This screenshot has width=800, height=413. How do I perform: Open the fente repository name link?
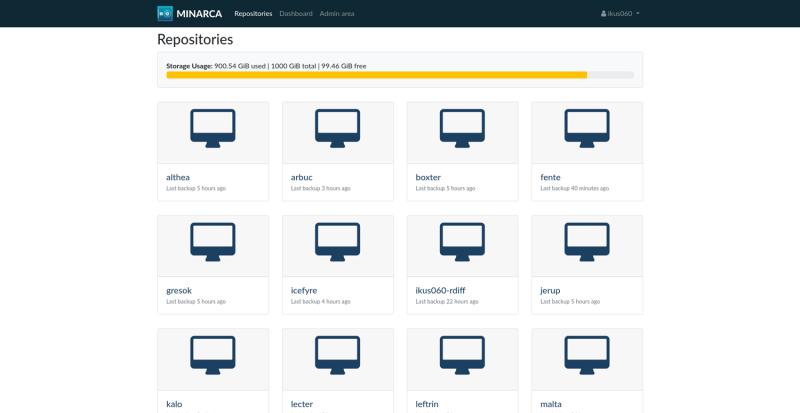[550, 177]
